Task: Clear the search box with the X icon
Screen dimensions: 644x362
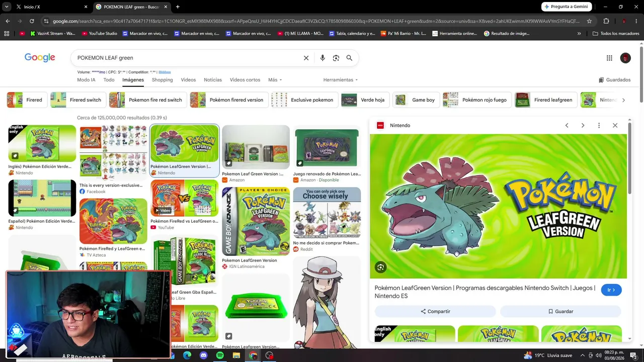Action: tap(306, 58)
